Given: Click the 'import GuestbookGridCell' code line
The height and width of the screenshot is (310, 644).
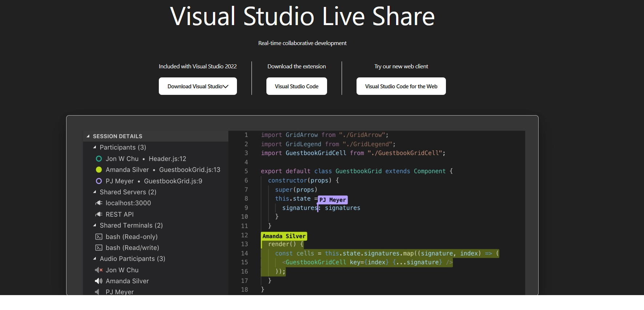Looking at the screenshot, I should point(353,153).
